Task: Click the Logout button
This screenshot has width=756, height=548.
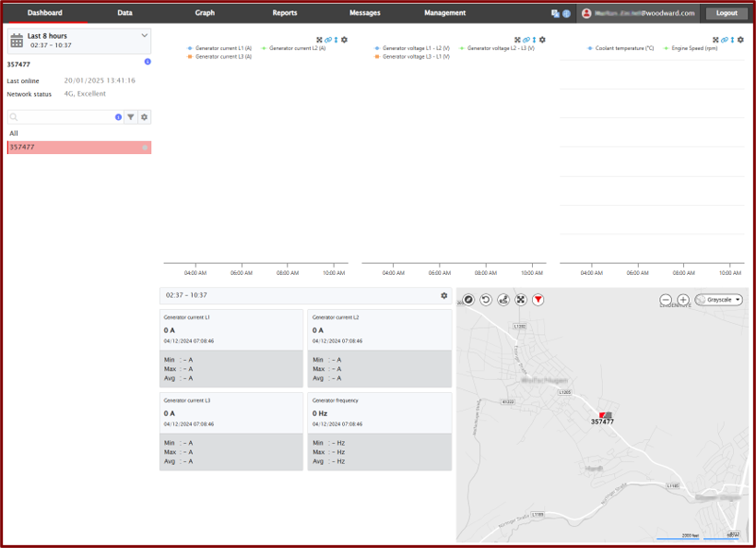Action: click(x=726, y=13)
